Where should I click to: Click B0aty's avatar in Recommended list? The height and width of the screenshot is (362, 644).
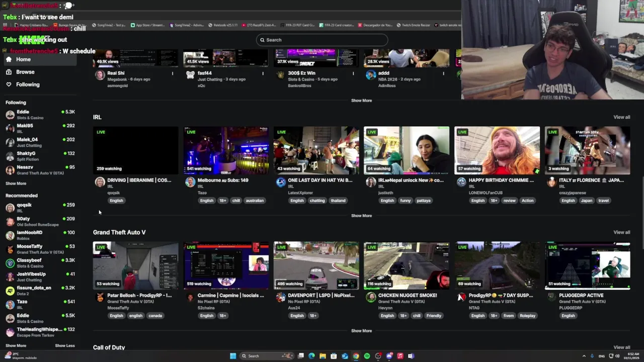click(x=10, y=221)
